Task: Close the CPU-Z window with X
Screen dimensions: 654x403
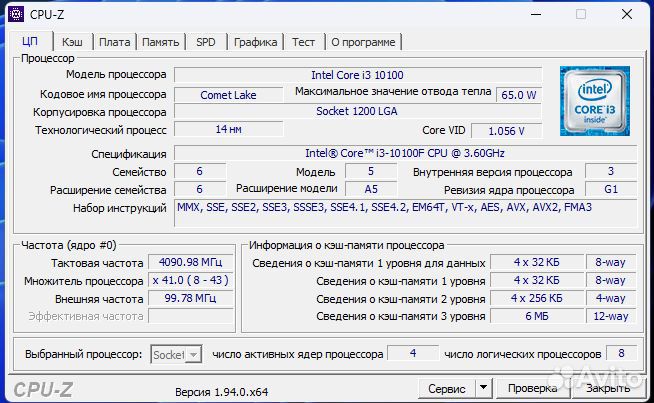Action: [626, 15]
